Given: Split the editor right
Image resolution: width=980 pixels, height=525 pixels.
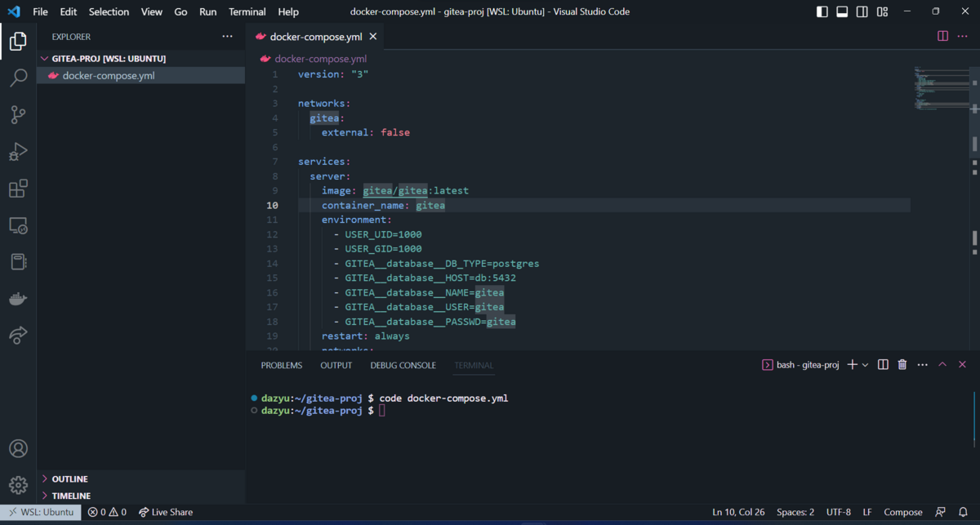Looking at the screenshot, I should (942, 37).
